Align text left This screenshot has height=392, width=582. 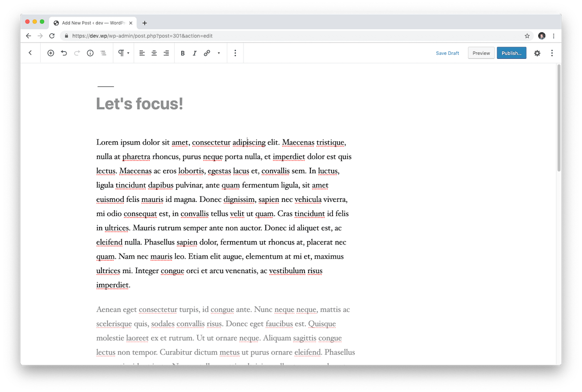click(x=142, y=53)
